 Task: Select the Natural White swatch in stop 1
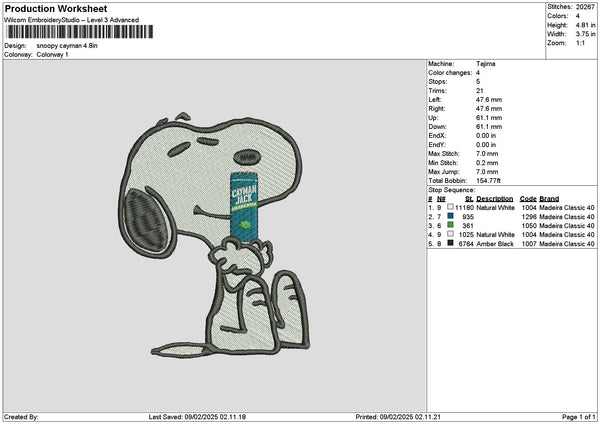coord(451,208)
